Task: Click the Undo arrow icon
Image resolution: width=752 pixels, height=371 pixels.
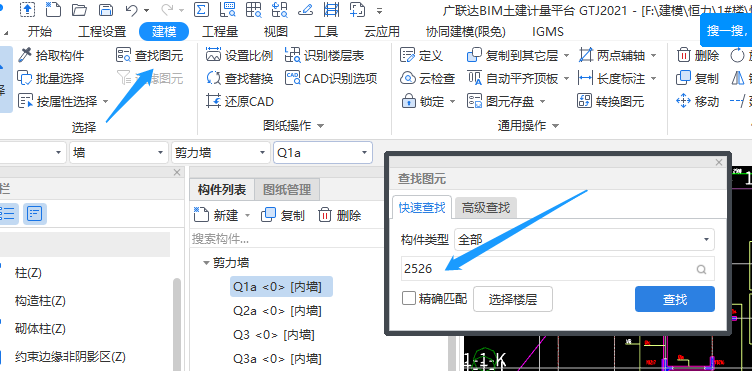Action: [131, 10]
